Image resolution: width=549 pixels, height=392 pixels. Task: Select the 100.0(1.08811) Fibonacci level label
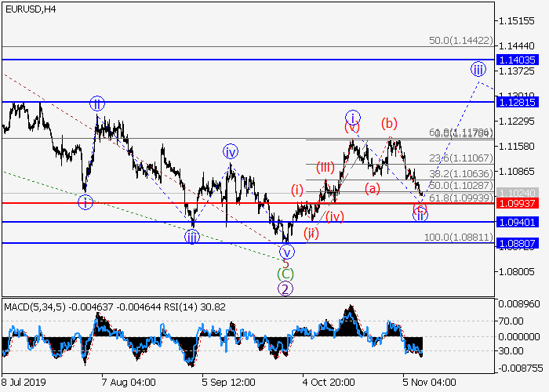[x=460, y=237]
